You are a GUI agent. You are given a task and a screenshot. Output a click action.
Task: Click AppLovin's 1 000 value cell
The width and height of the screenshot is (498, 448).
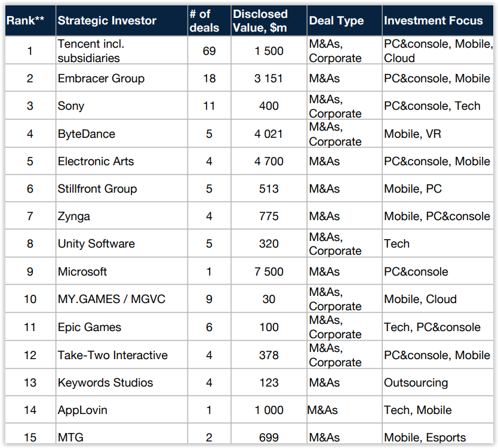coord(269,410)
